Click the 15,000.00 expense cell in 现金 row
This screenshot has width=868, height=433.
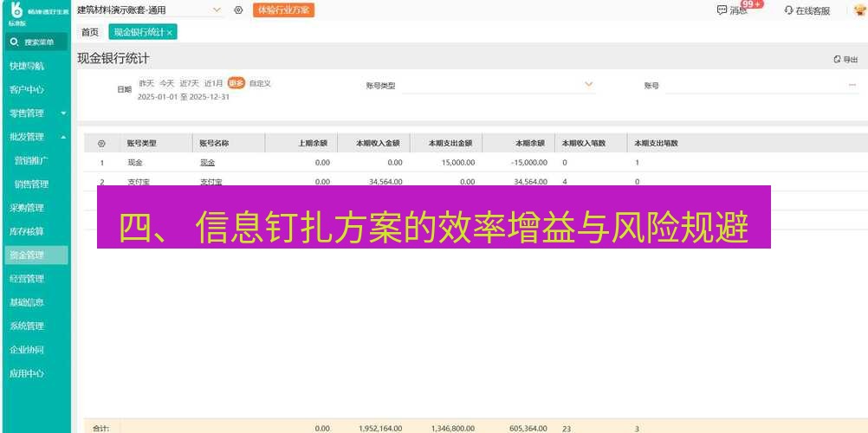[457, 163]
